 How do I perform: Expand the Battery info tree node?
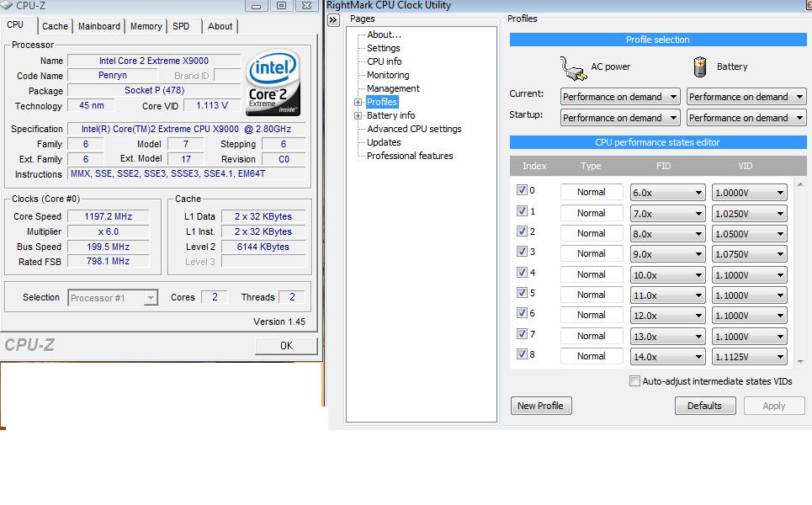pyautogui.click(x=358, y=115)
